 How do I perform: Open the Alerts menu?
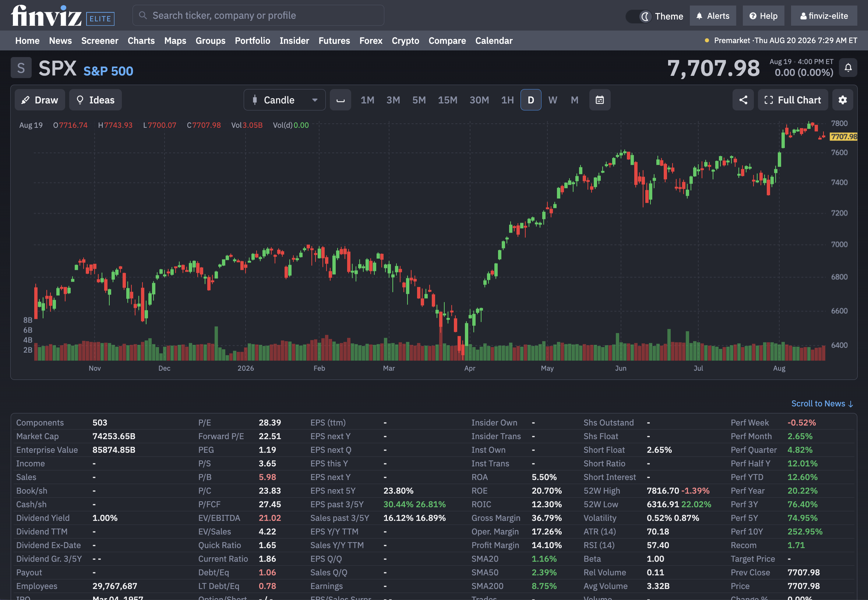[713, 16]
